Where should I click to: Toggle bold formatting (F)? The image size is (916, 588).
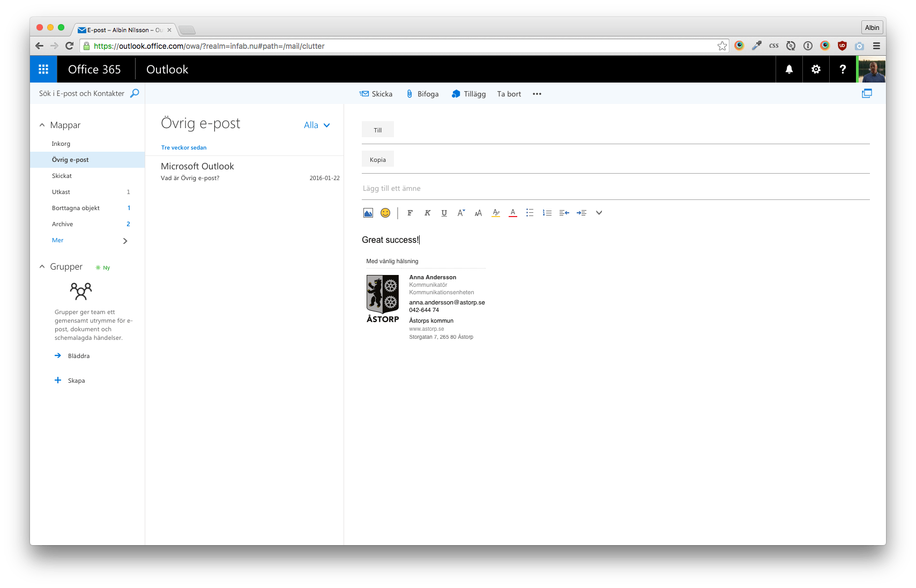coord(410,213)
